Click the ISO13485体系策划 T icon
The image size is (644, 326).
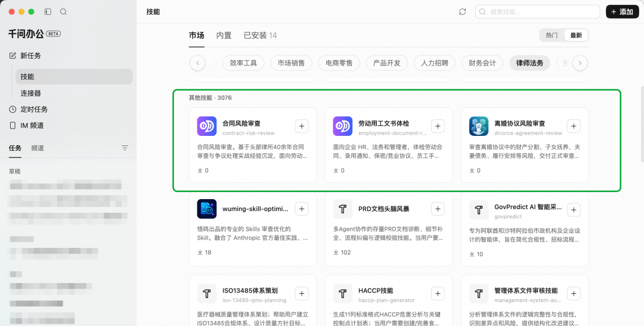(206, 294)
